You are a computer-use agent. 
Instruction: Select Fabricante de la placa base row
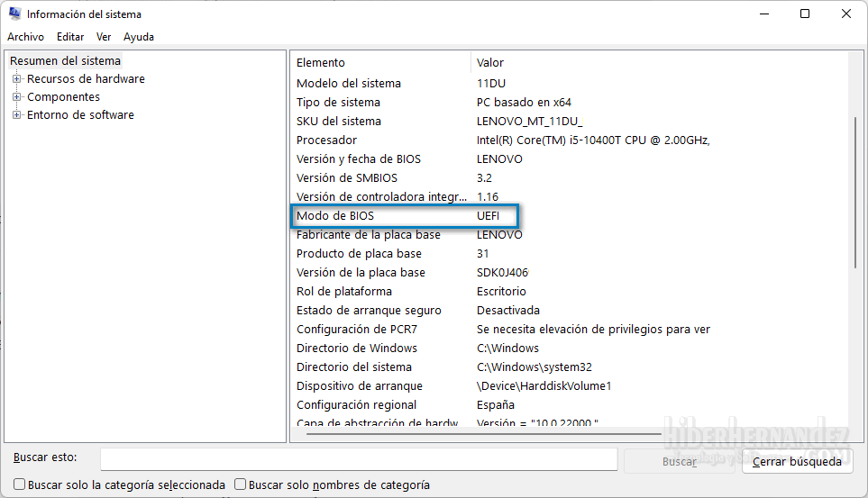coord(569,235)
